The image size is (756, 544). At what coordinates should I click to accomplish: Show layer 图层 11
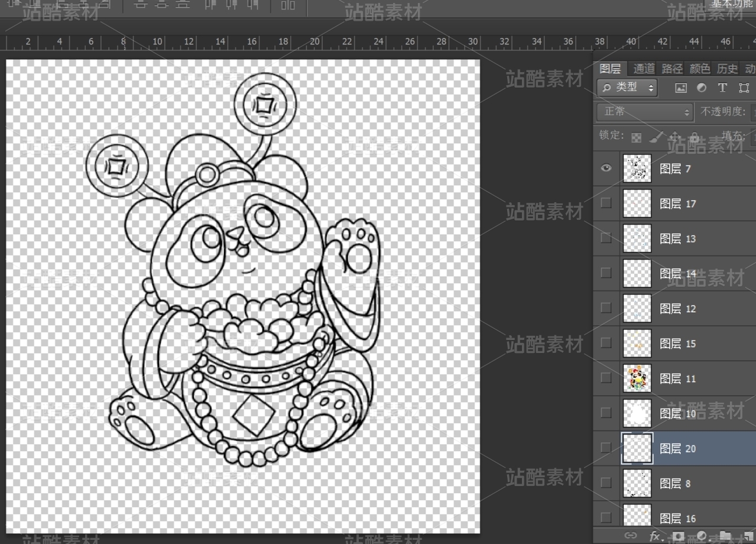point(606,377)
